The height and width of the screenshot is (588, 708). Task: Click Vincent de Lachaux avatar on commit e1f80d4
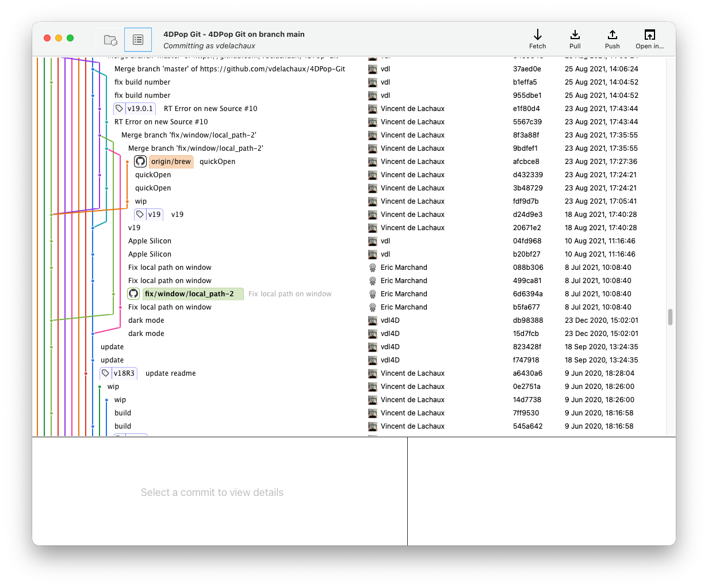(x=373, y=109)
